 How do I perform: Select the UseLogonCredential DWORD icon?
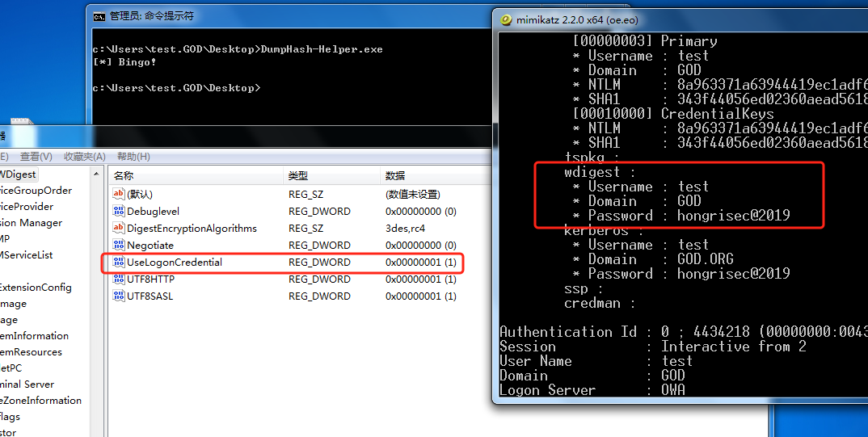tap(119, 263)
